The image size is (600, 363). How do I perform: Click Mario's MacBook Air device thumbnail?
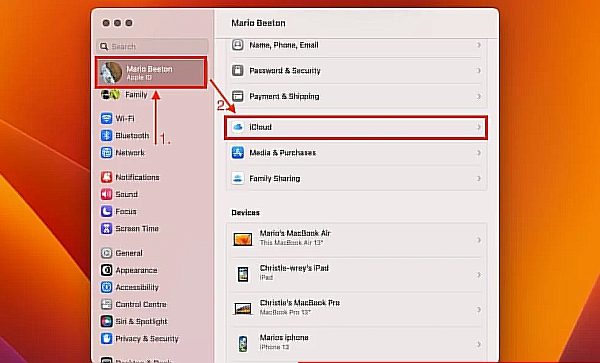click(x=243, y=240)
